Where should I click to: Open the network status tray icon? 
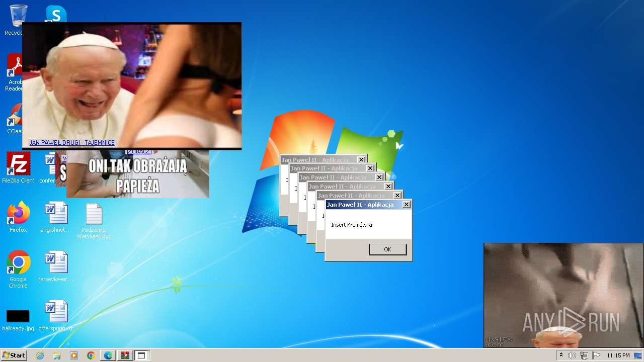click(584, 355)
